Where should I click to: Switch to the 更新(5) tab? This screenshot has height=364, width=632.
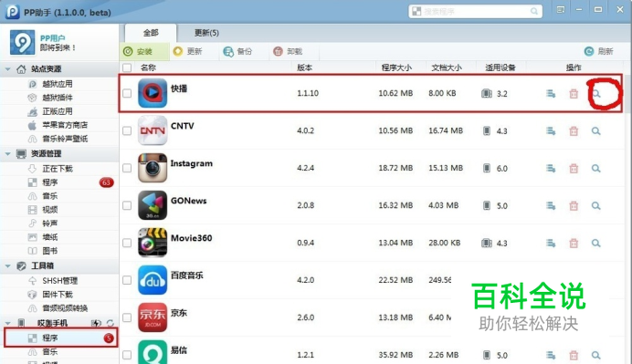[206, 33]
